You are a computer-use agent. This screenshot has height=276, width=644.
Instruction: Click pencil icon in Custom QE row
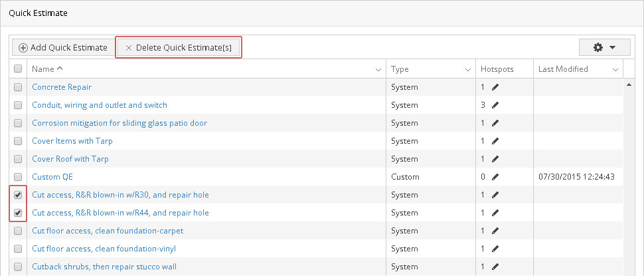pos(495,177)
